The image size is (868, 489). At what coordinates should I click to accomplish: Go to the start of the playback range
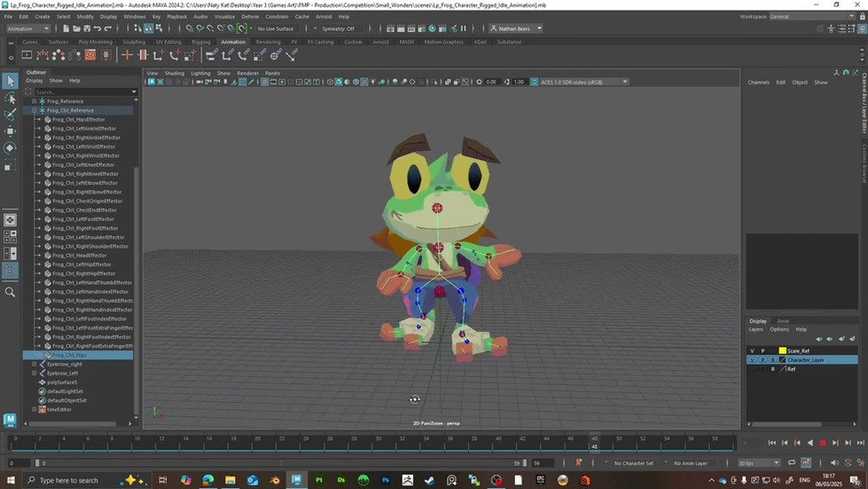pyautogui.click(x=772, y=443)
